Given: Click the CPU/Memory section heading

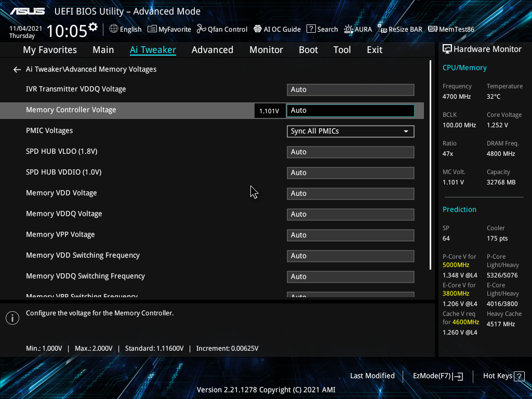Looking at the screenshot, I should pos(464,68).
